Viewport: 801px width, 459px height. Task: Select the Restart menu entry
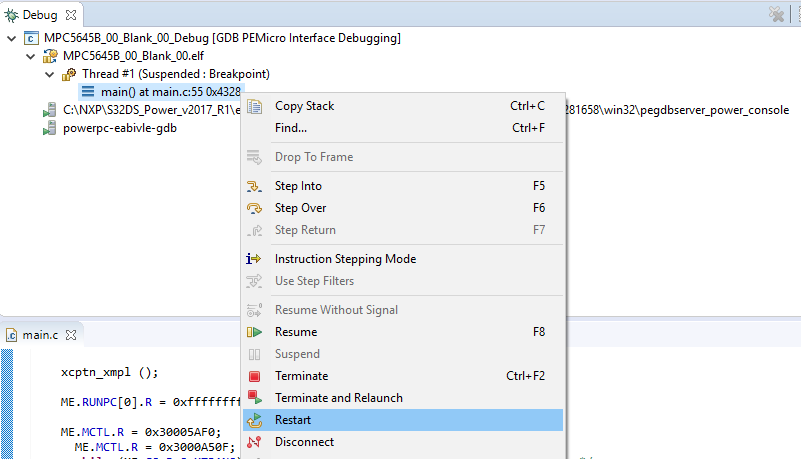pyautogui.click(x=293, y=420)
